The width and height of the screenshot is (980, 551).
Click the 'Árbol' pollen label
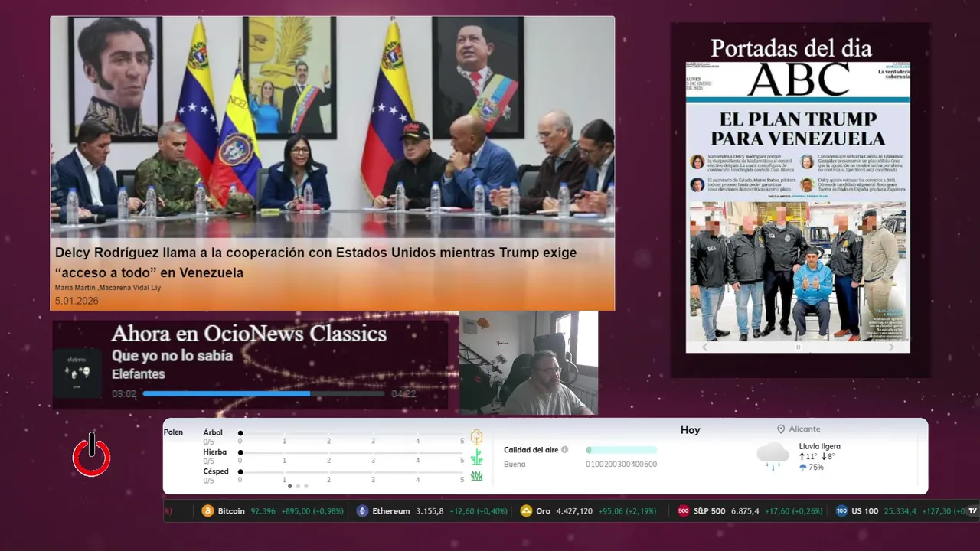click(x=213, y=432)
